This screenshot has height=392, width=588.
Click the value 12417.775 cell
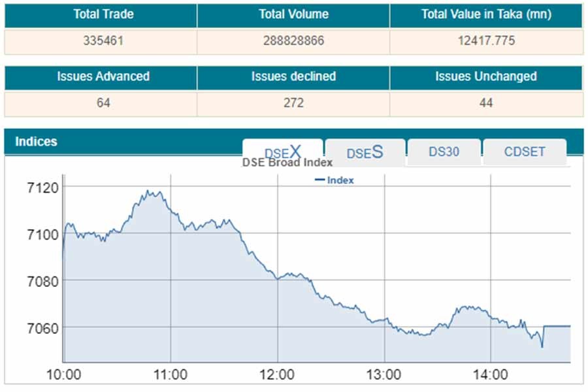click(x=486, y=41)
